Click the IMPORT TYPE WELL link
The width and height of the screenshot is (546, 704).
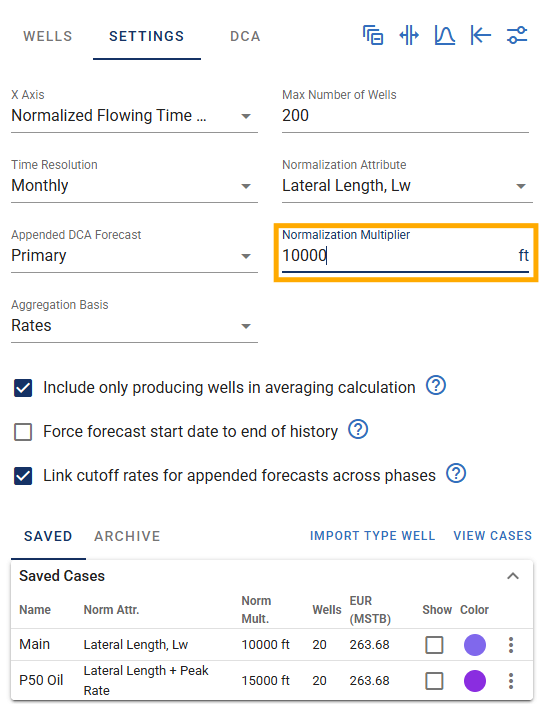click(372, 536)
